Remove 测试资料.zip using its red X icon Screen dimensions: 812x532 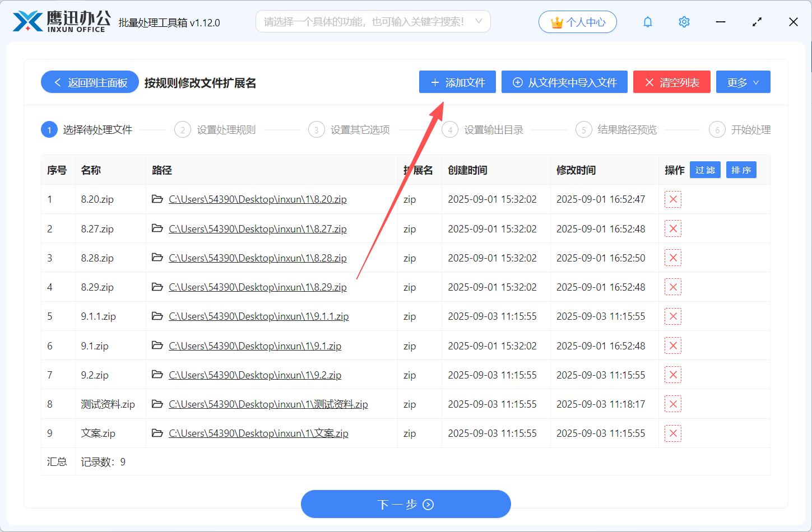[x=673, y=404]
